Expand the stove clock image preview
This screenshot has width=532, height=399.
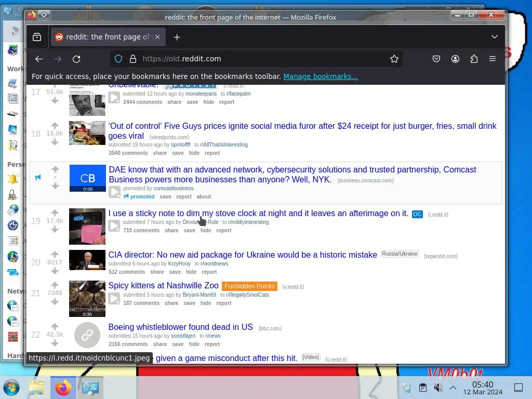(x=114, y=226)
